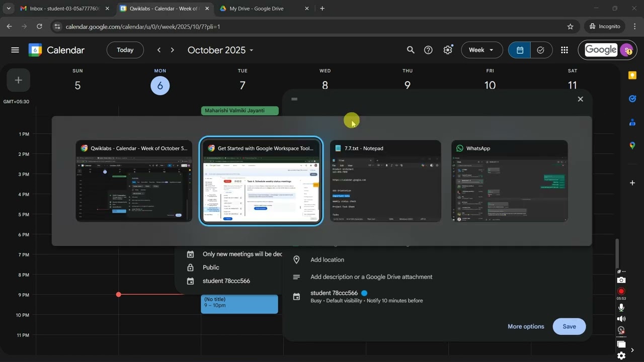Click the drag handle on event dialog
644x362 pixels.
294,99
